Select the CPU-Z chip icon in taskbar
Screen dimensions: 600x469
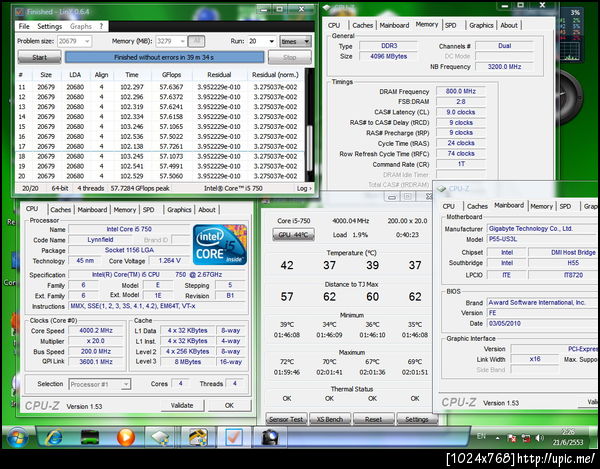coord(161,437)
